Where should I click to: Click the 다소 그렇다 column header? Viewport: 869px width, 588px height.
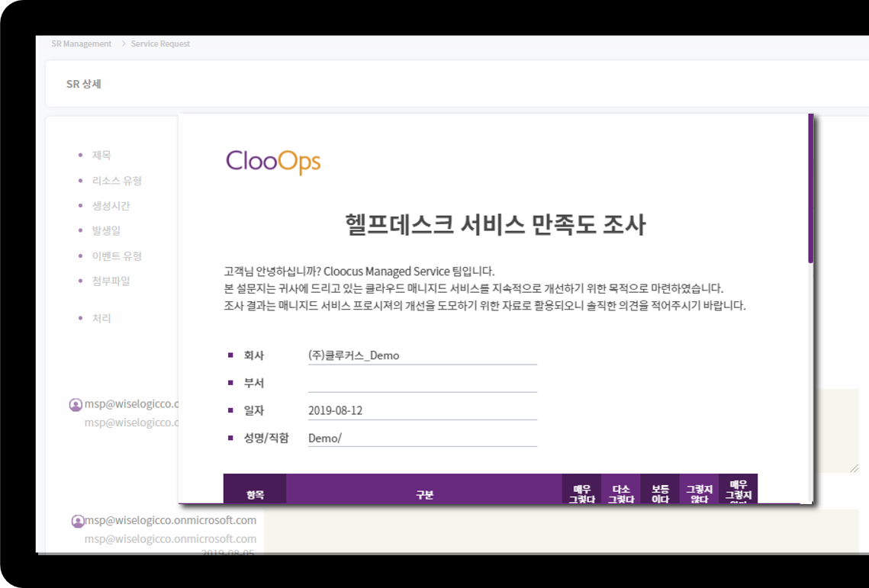621,490
